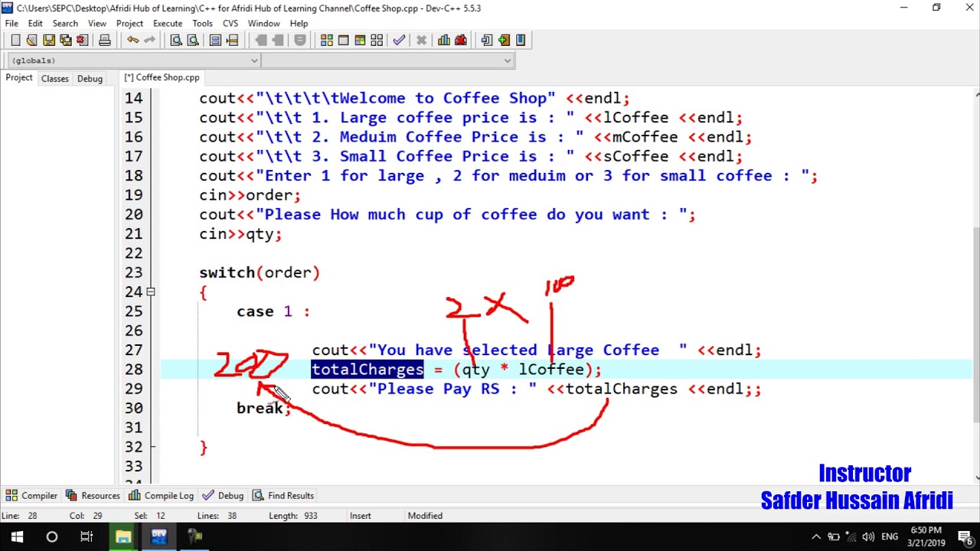This screenshot has height=551, width=980.
Task: Open File Explorer from the taskbar
Action: click(x=123, y=537)
